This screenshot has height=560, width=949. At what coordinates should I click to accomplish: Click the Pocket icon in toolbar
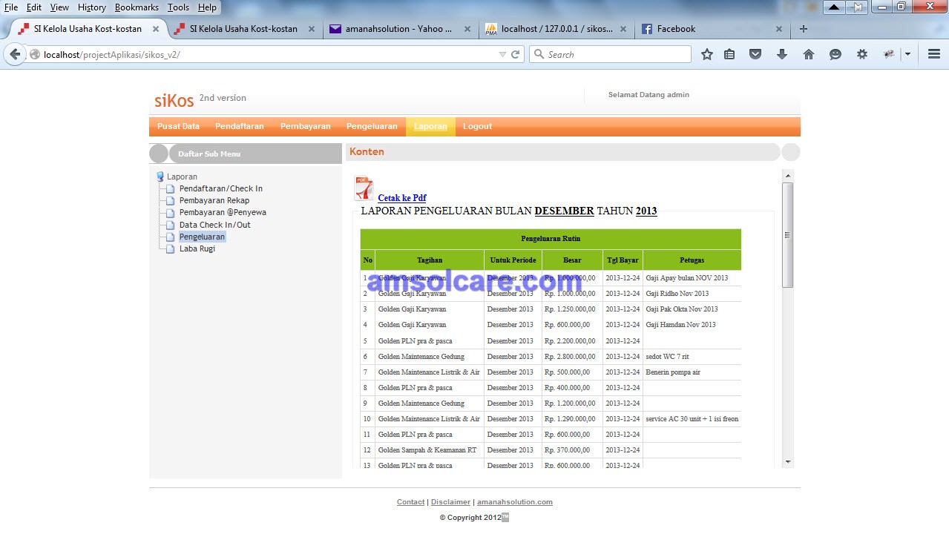click(755, 54)
